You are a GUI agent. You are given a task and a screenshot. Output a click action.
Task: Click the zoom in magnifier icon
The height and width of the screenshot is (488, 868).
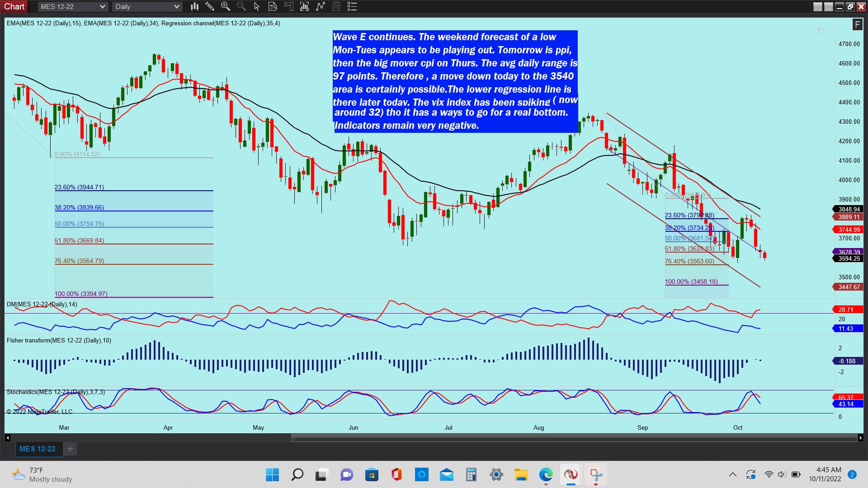tap(225, 6)
